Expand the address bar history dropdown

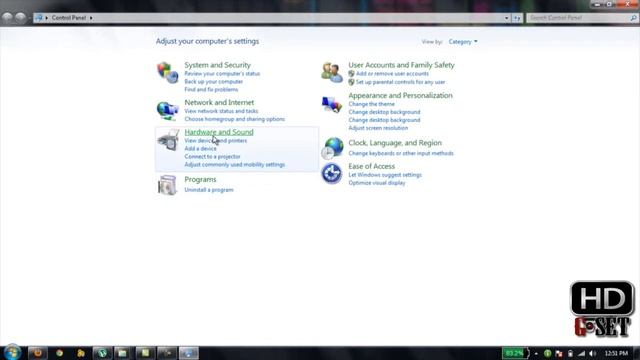507,18
